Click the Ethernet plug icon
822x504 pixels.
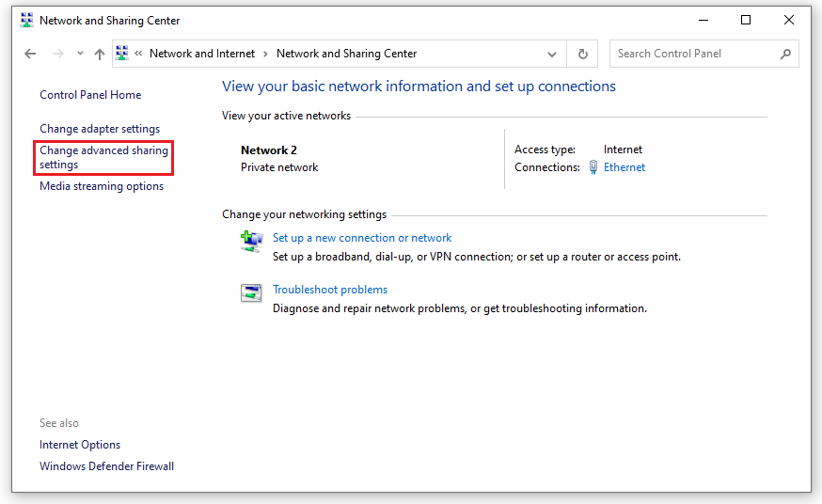[593, 167]
